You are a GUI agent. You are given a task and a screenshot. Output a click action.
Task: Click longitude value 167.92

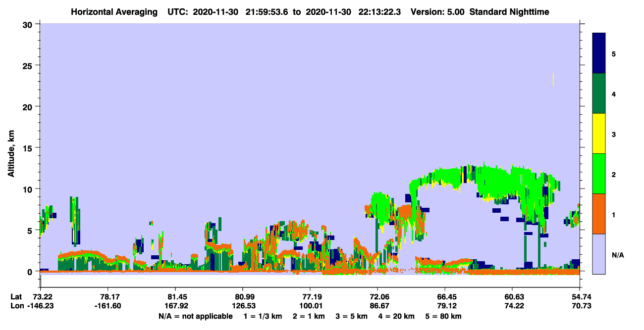click(175, 306)
